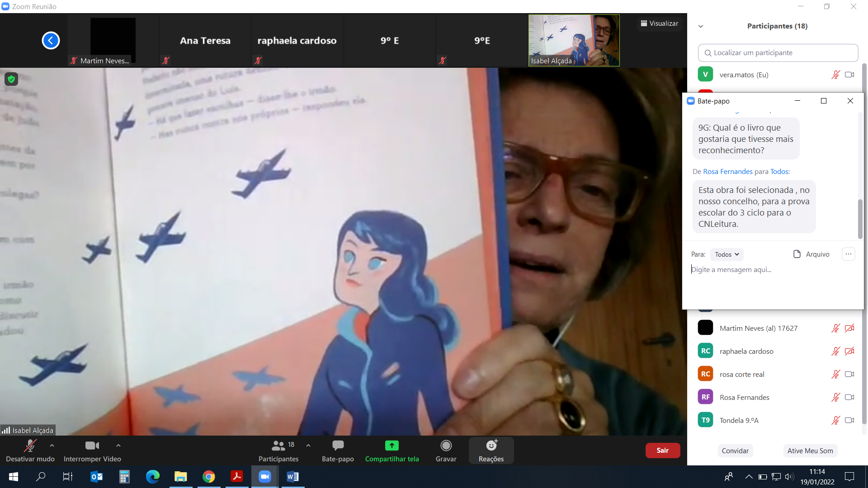
Task: Start recording with Gravar button
Action: 446,450
